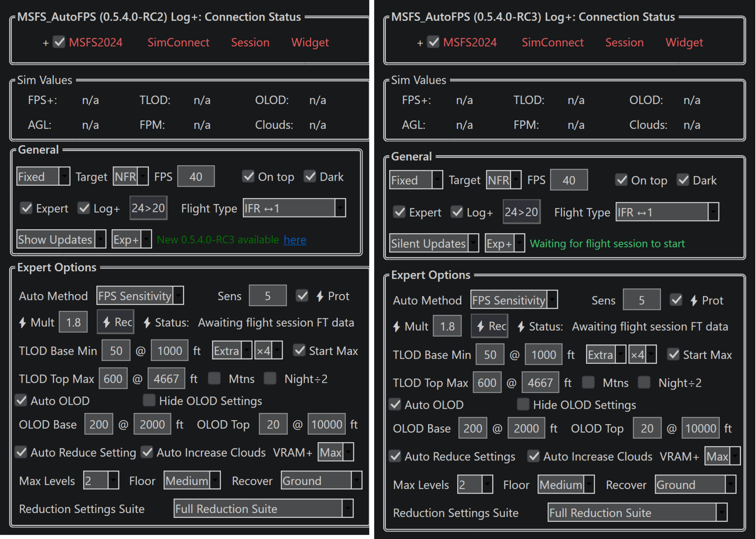The height and width of the screenshot is (539, 756).
Task: Click 'Waiting for flight session to start' message
Action: 607,243
